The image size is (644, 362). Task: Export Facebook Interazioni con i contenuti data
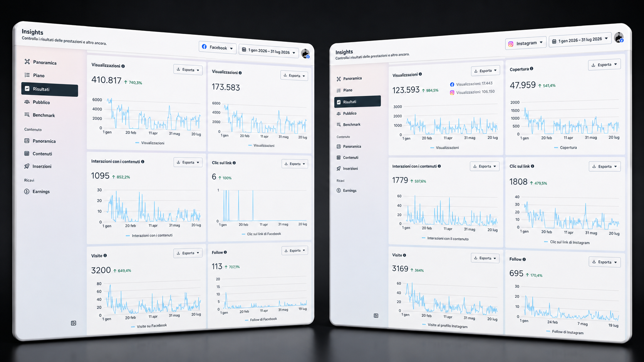click(x=188, y=162)
